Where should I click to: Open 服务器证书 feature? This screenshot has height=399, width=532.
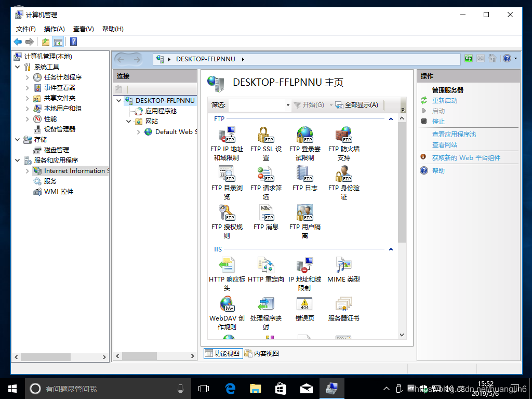pyautogui.click(x=344, y=309)
